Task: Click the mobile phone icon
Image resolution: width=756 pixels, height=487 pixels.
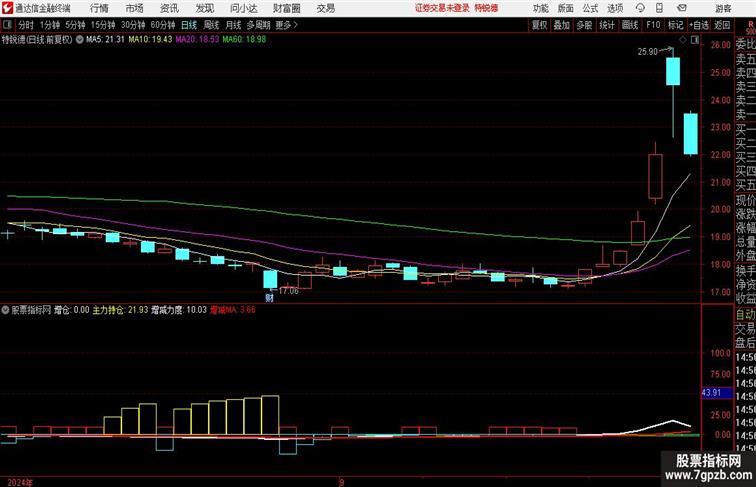Action: (659, 8)
